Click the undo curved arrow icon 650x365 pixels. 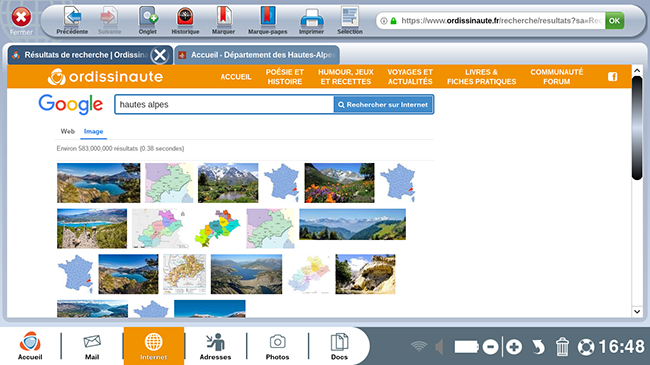pyautogui.click(x=538, y=347)
